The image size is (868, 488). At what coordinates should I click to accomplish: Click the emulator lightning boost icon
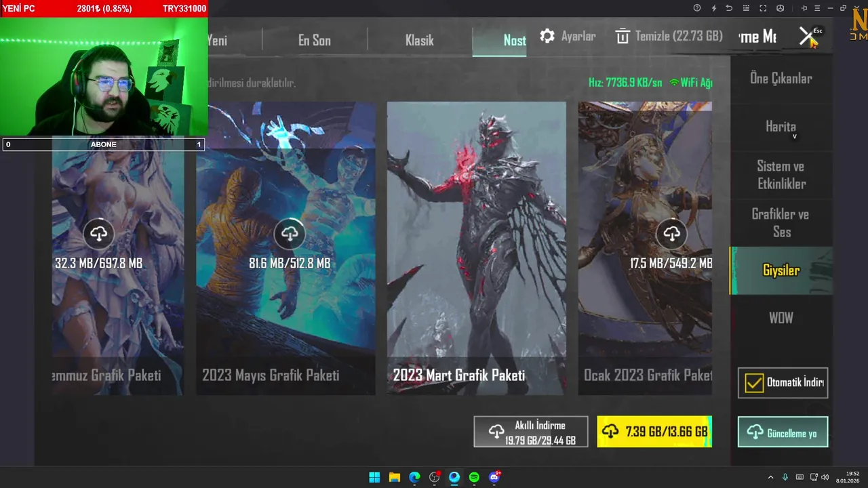(x=713, y=8)
